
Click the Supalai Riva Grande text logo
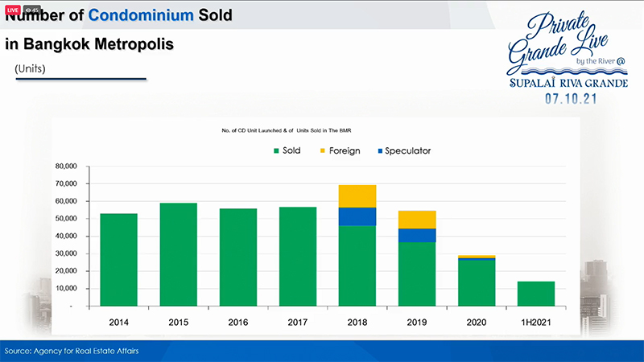coord(569,83)
